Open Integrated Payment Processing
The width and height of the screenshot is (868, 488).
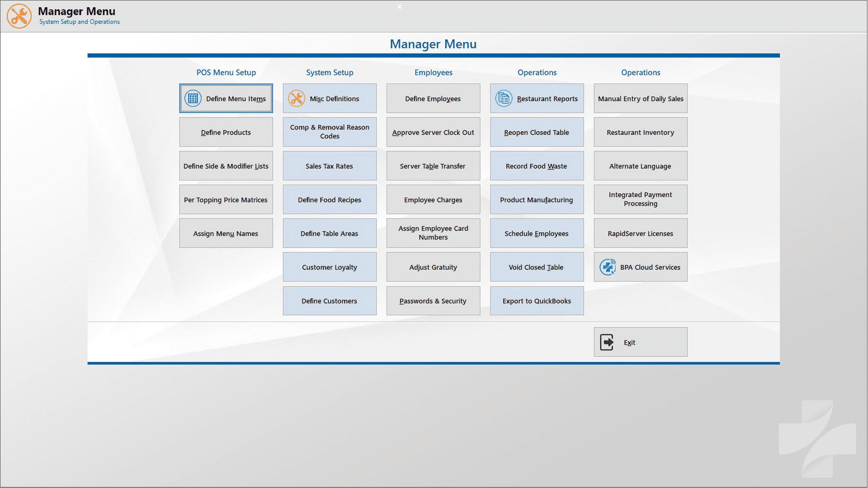[640, 199]
